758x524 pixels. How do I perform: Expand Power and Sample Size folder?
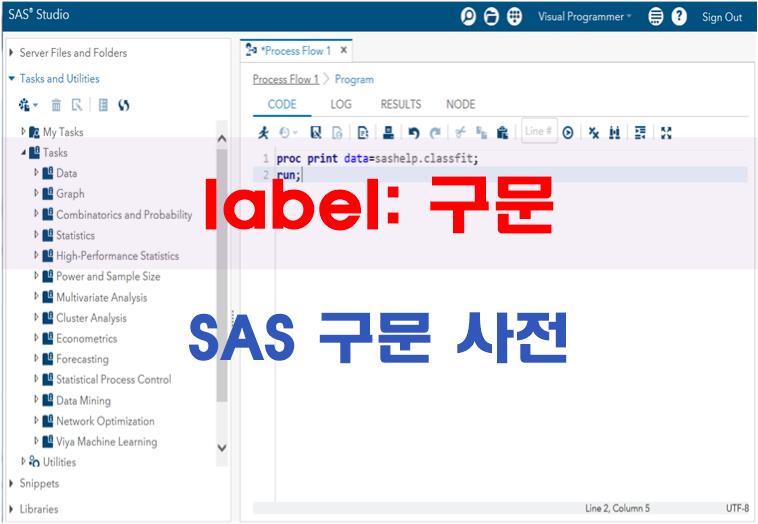(36, 276)
